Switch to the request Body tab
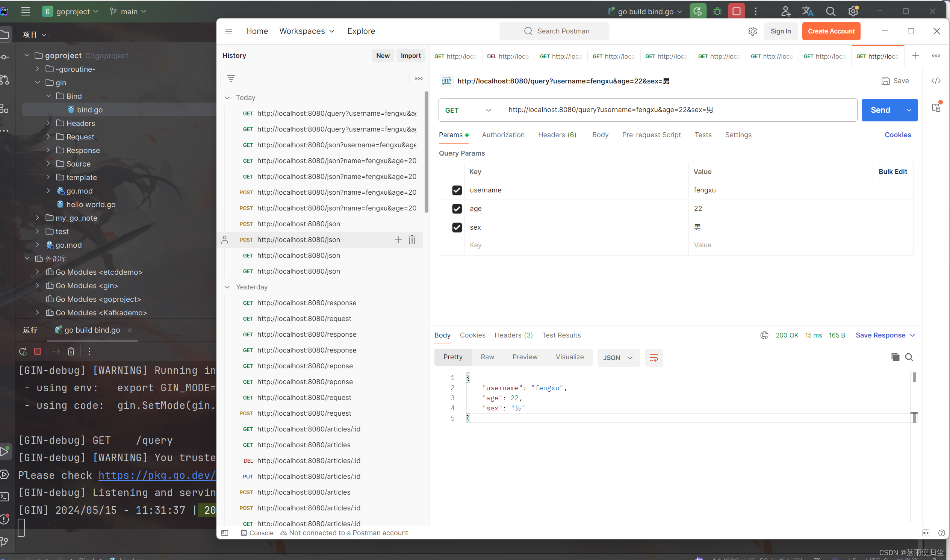The image size is (950, 560). click(x=600, y=135)
